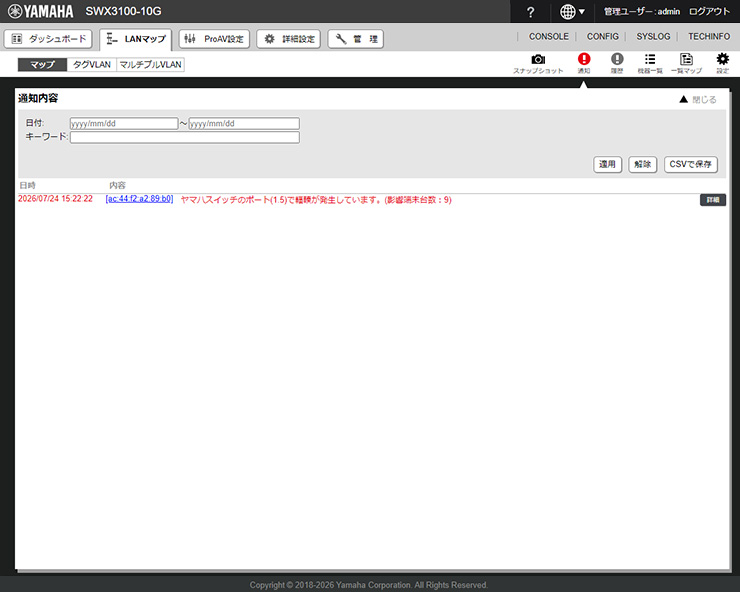Click the 詳細 button on the notification row

point(713,200)
